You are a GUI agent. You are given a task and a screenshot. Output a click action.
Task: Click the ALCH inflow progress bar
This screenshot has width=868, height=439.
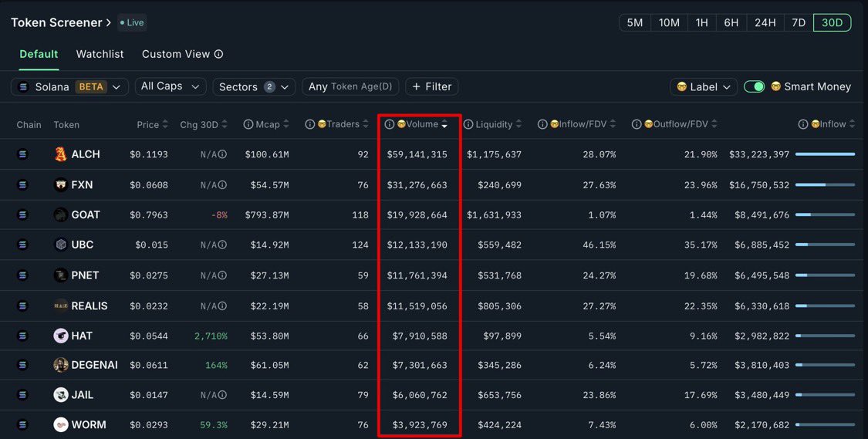pos(826,154)
